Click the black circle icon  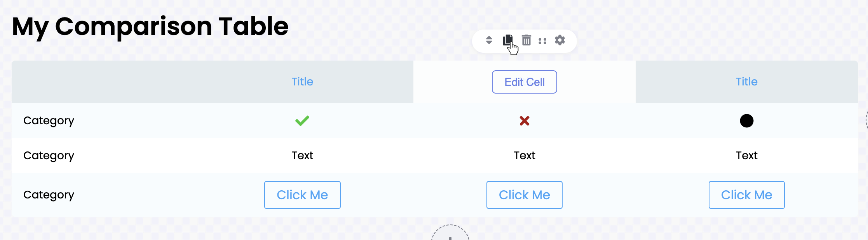pos(746,121)
